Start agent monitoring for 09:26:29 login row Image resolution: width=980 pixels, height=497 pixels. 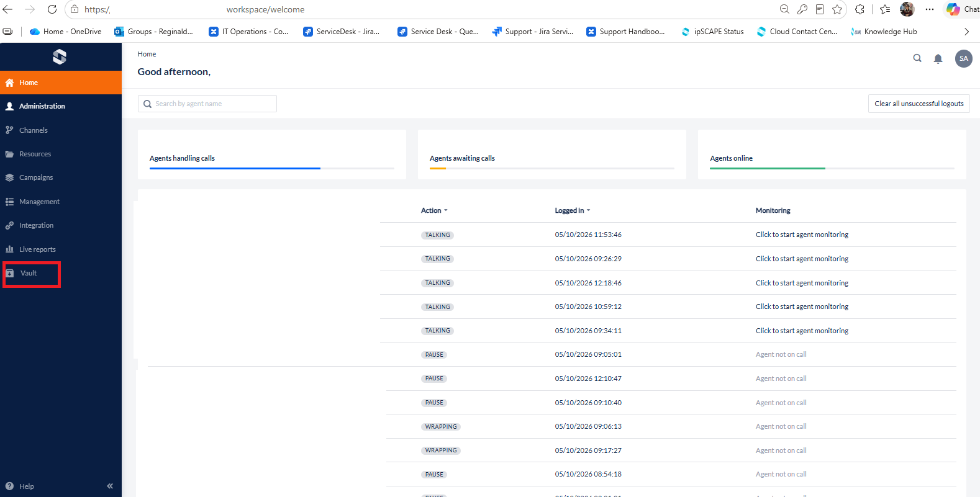(x=802, y=259)
